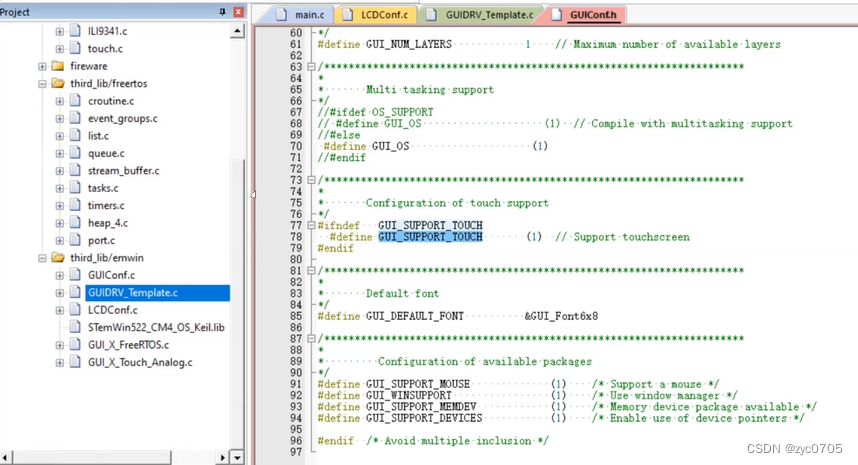Expand the heap_4.c node
Screen dimensions: 858x465
point(59,223)
